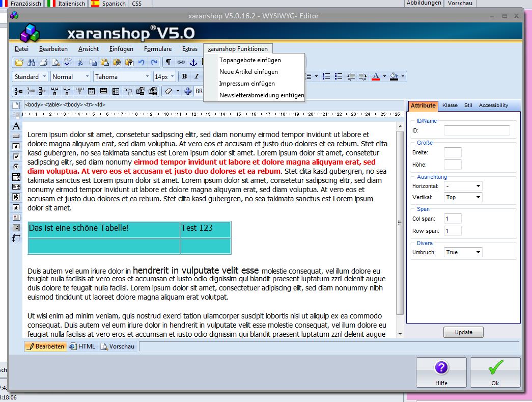Click Paste from Word icon
The height and width of the screenshot is (402, 532).
[x=117, y=63]
